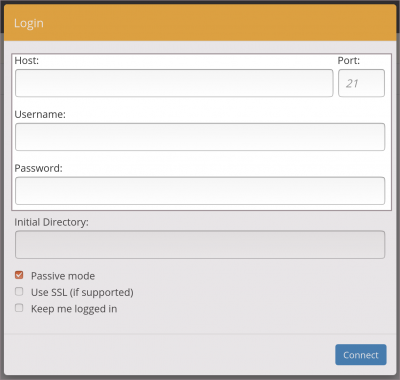400x380 pixels.
Task: Click the Passive mode label text
Action: click(63, 276)
